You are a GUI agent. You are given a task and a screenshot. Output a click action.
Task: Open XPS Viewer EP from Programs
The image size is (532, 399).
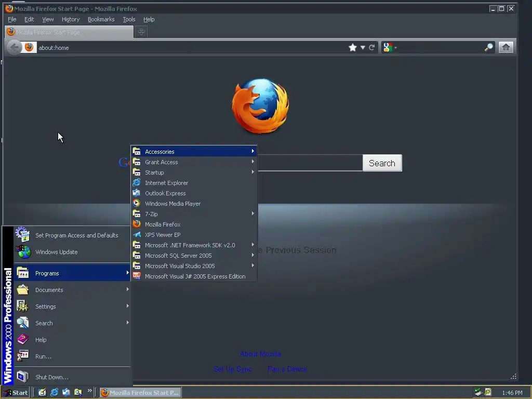(x=194, y=235)
